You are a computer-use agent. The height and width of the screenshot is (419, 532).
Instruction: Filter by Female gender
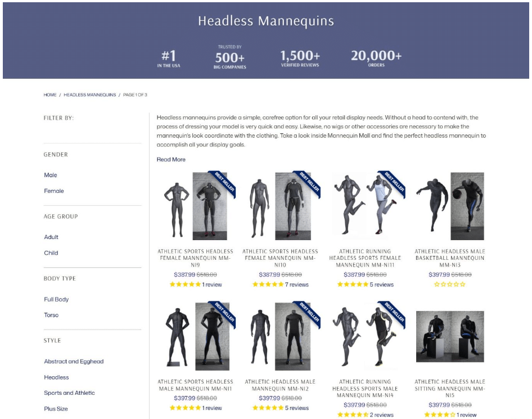tap(53, 191)
